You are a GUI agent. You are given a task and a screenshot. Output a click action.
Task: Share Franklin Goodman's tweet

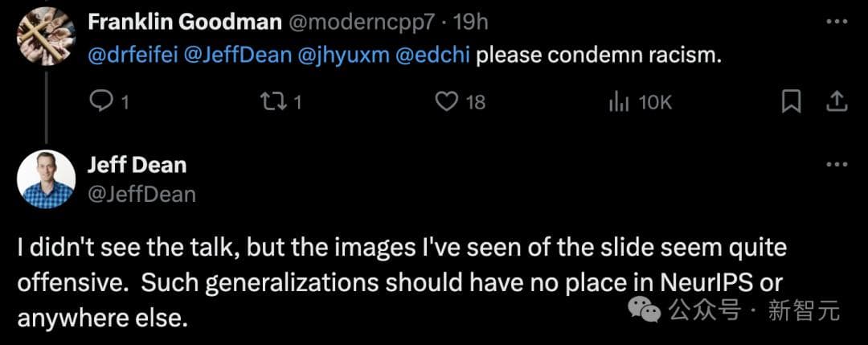836,101
